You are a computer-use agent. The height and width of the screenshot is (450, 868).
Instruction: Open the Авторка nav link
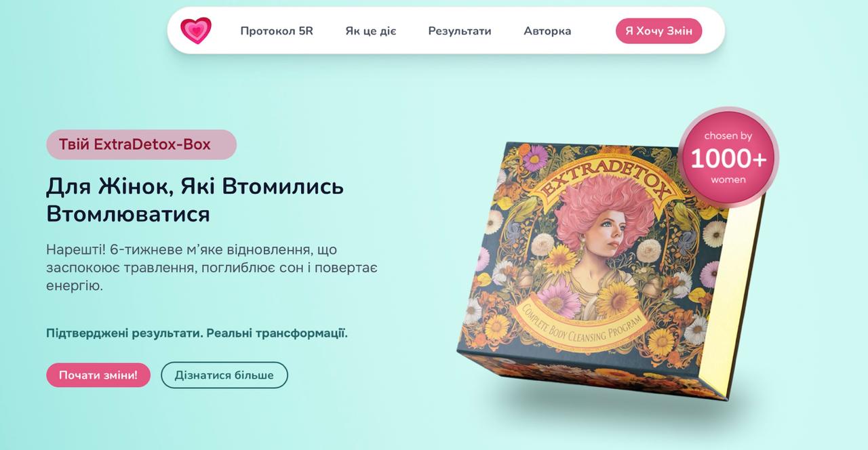click(547, 31)
